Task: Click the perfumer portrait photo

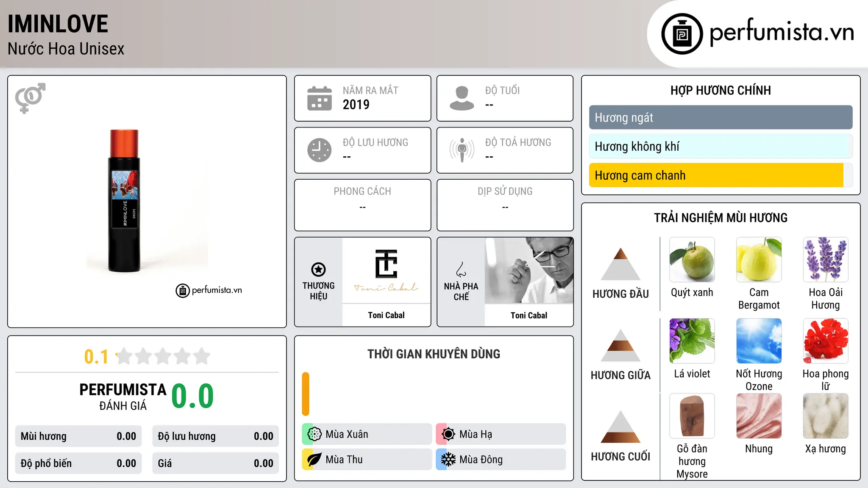Action: [529, 270]
